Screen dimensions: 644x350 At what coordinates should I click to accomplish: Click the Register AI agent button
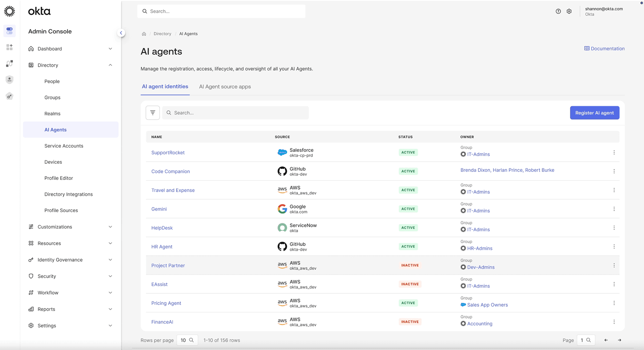tap(594, 113)
